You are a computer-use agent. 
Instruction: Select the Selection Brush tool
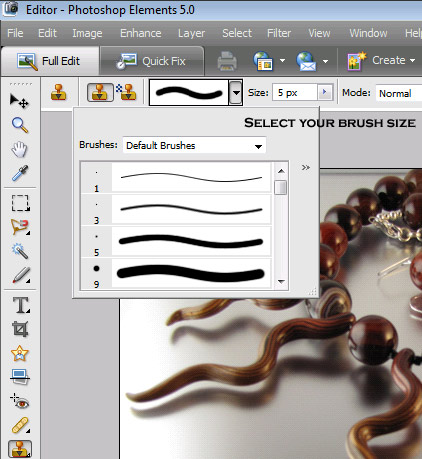pos(21,275)
